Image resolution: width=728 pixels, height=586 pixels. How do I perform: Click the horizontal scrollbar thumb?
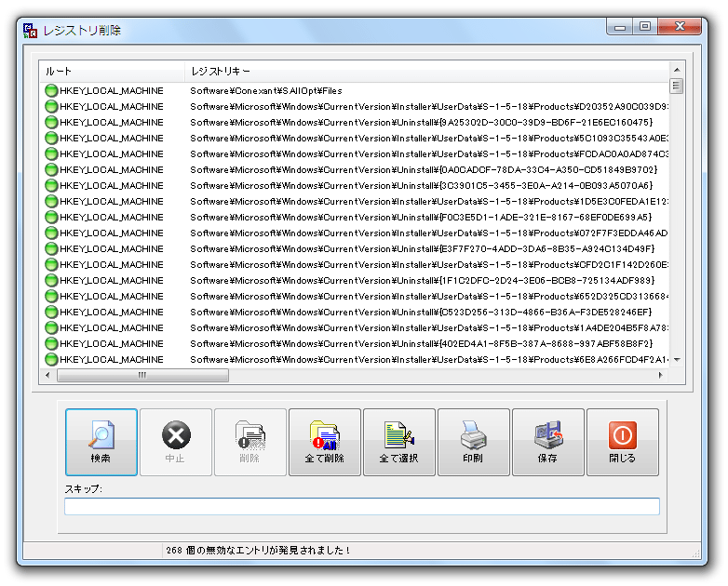click(142, 375)
